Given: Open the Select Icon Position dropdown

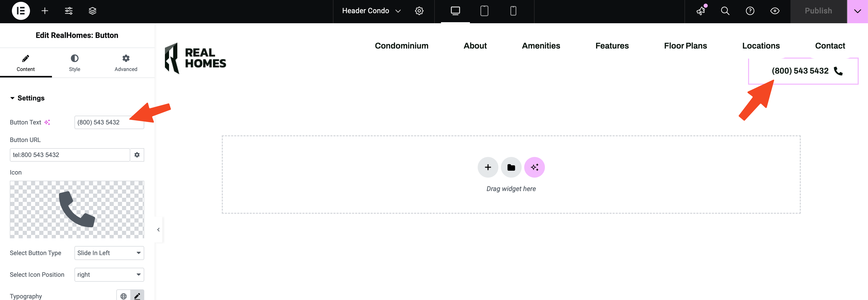Looking at the screenshot, I should click(109, 275).
